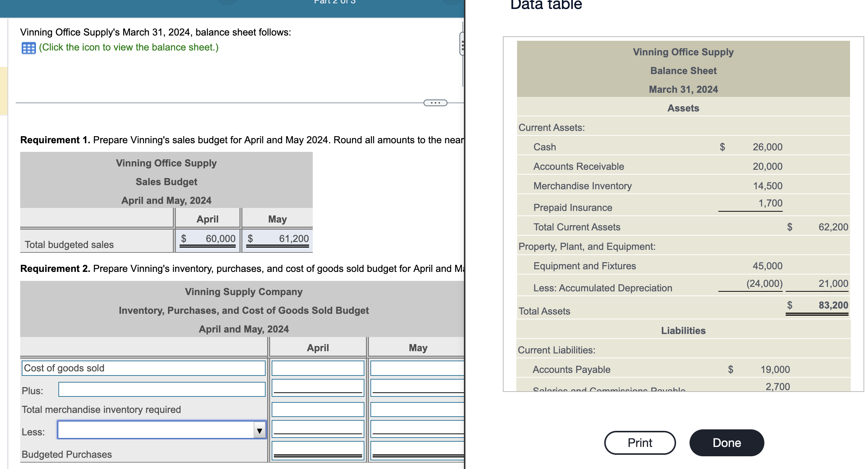Click the Plus: description input field
868x469 pixels.
pos(161,389)
